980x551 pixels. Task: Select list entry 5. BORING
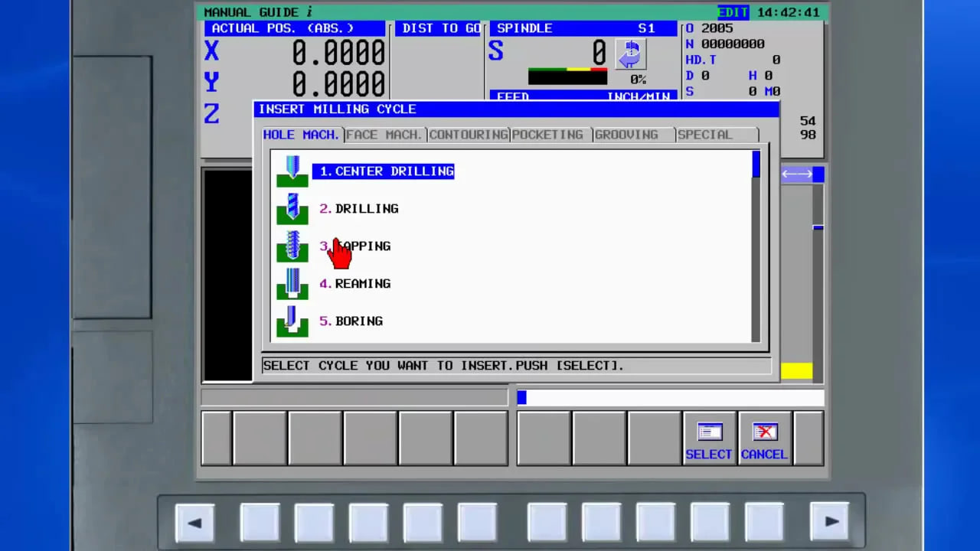[351, 321]
